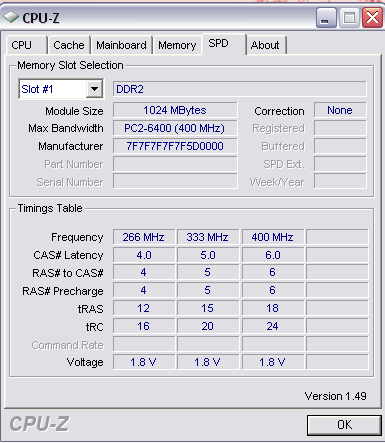Open the Cache tab
385x443 pixels.
tap(69, 45)
